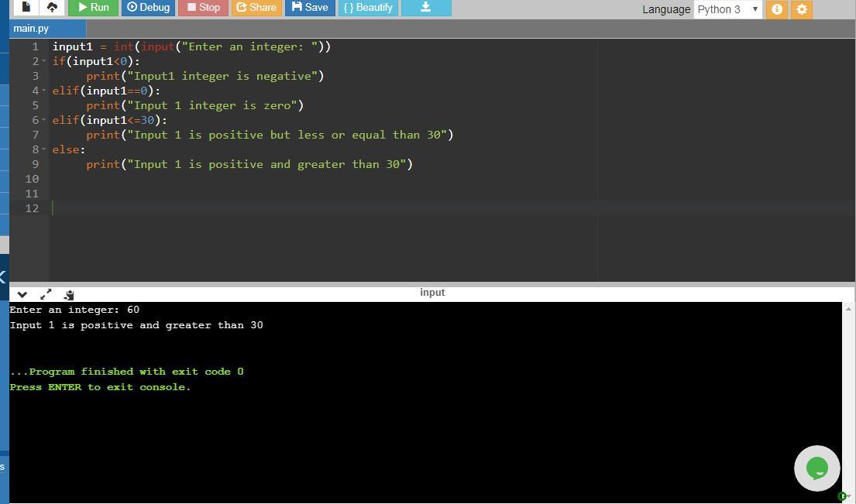856x504 pixels.
Task: Run the program
Action: coord(93,7)
